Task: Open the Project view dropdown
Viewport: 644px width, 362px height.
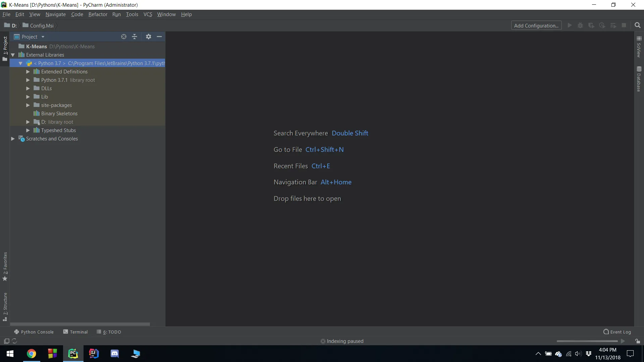Action: [43, 37]
